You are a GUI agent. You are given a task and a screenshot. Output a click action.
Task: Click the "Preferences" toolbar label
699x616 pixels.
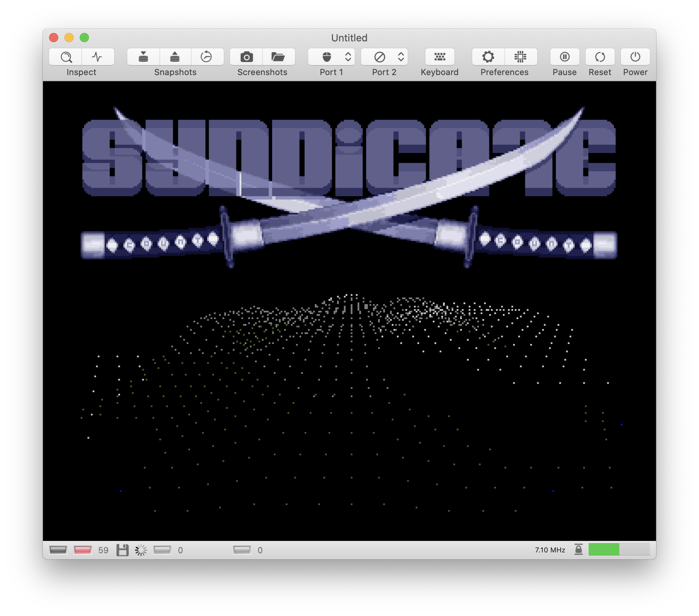(x=505, y=72)
